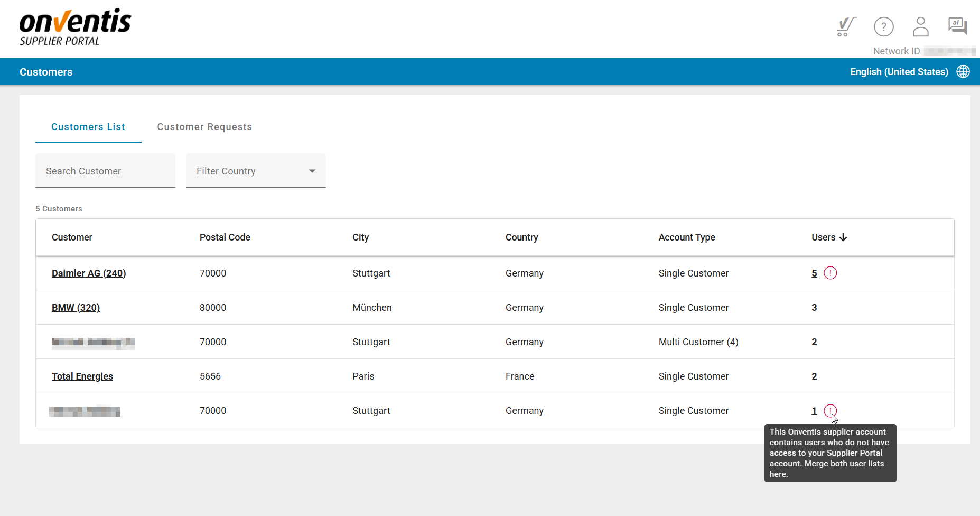Click the globe language icon
Viewport: 980px width, 516px height.
click(x=963, y=71)
